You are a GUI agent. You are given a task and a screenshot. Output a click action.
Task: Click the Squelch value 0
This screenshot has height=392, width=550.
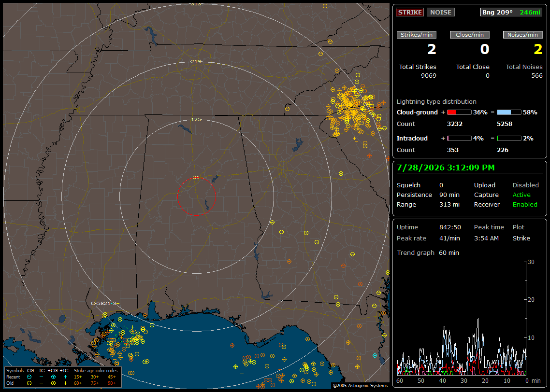441,185
